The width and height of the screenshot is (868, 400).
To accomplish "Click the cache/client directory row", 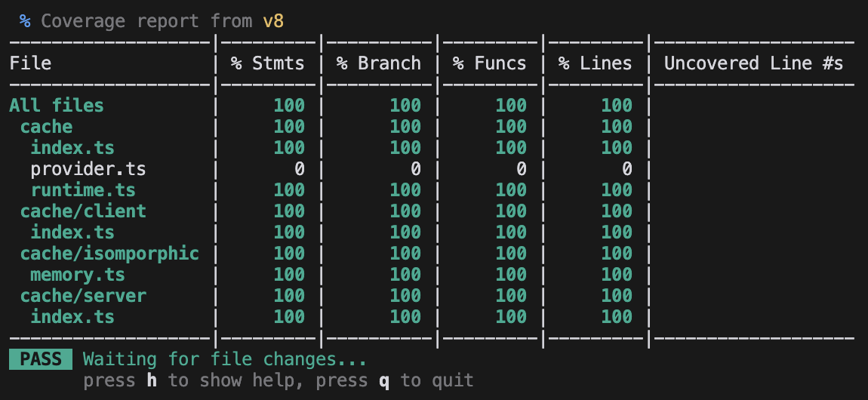I will [x=83, y=211].
